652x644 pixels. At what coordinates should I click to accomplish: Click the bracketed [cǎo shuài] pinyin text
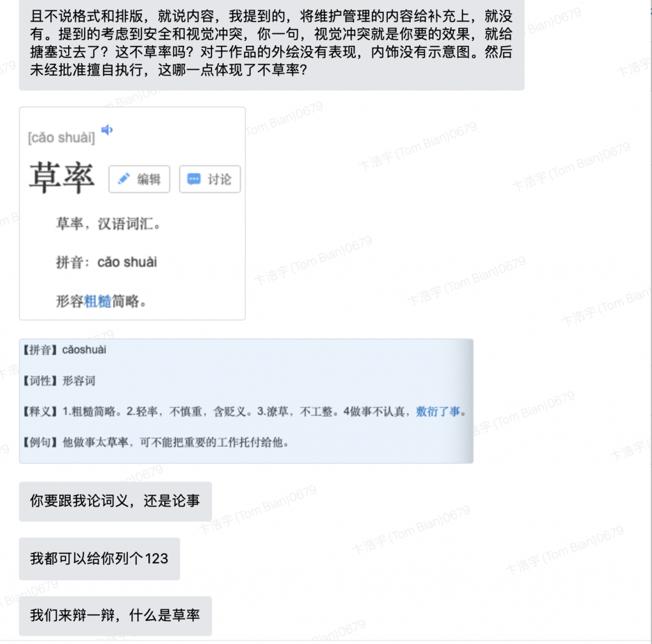62,138
